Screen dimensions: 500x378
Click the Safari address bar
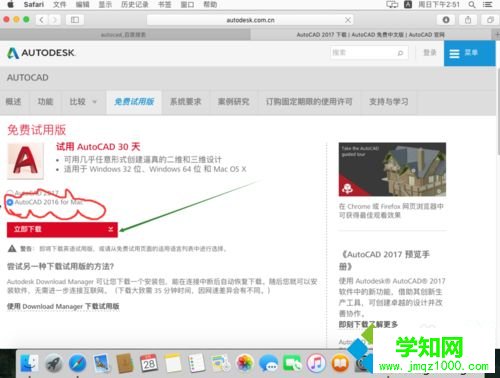tap(250, 20)
